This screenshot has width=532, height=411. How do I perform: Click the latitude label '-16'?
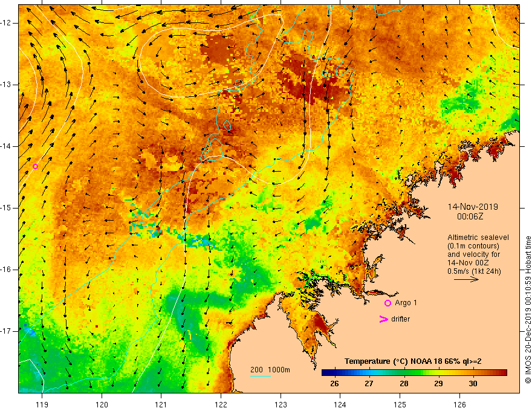(x=6, y=270)
